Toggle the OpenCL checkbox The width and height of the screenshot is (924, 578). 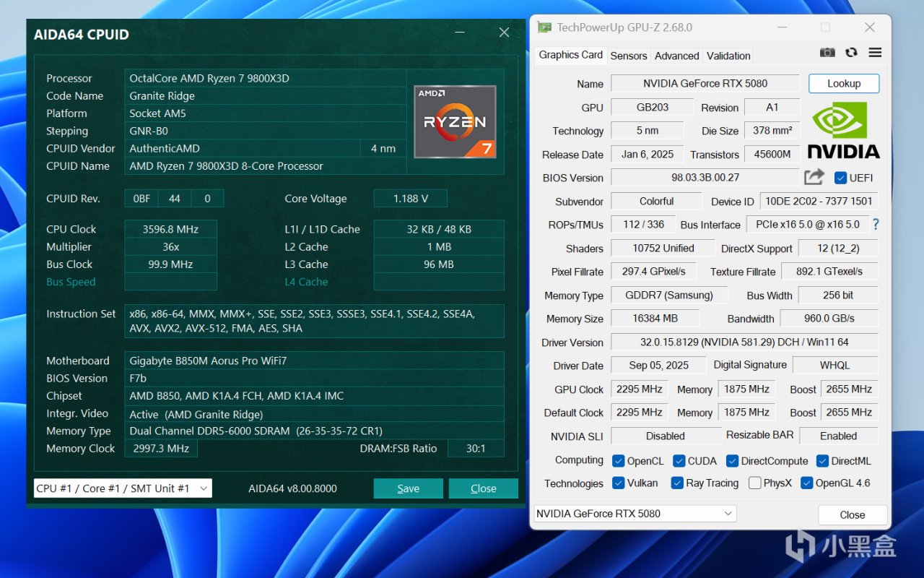(618, 461)
